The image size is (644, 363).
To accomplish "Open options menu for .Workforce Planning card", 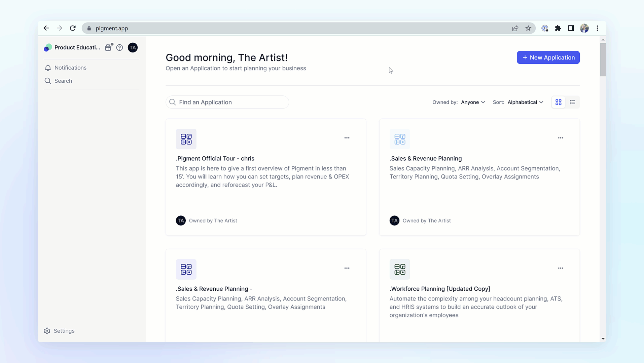I will point(561,268).
